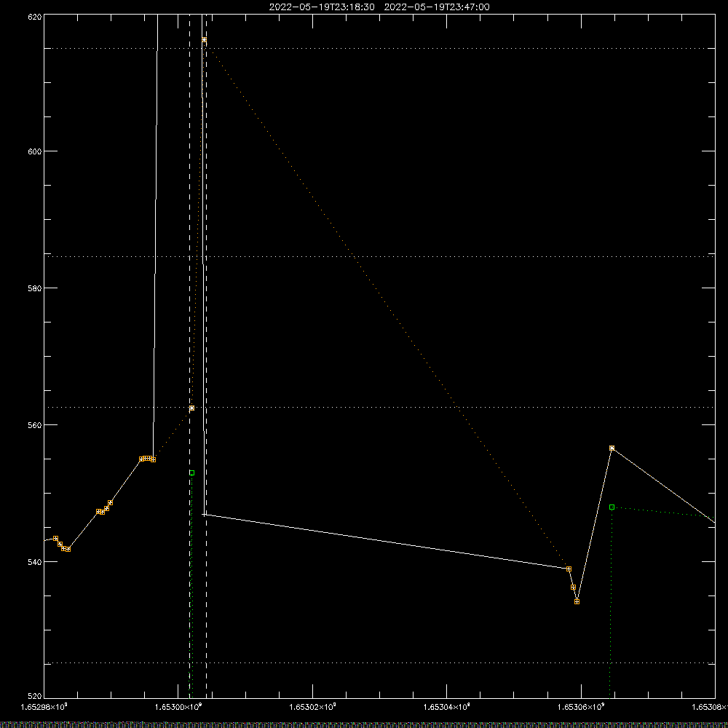This screenshot has width=728, height=728.
Task: Click the 580 y-axis label
Action: (x=35, y=288)
